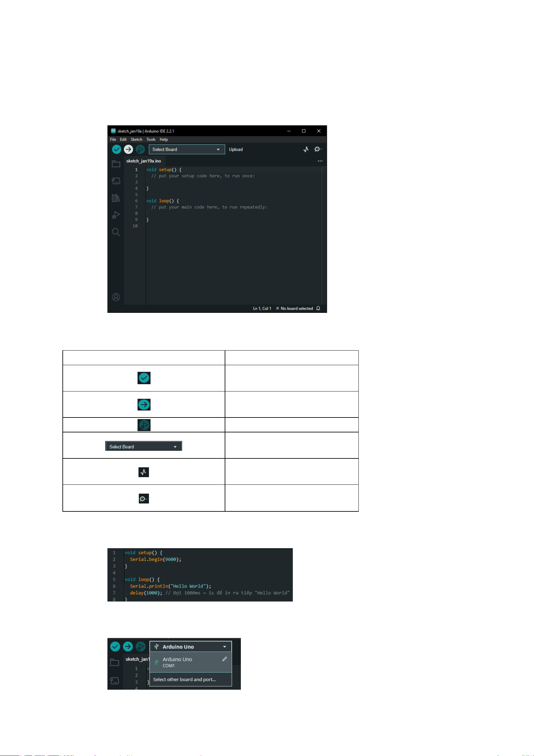Click the Verify checkmark button in IDE toolbar
The image size is (534, 756).
click(x=117, y=149)
